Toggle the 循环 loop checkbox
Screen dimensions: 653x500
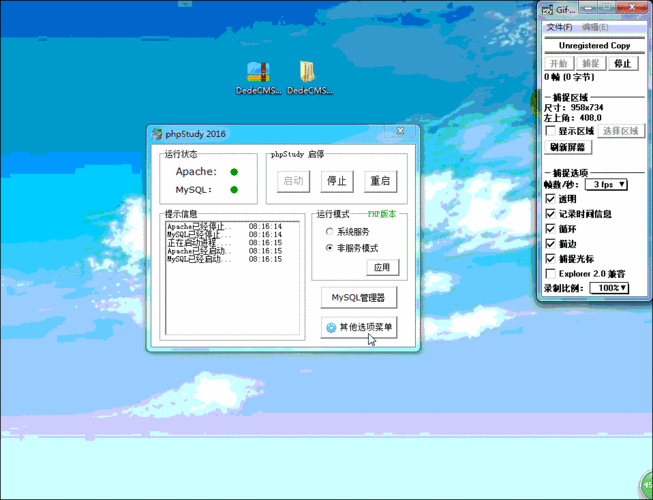(550, 228)
